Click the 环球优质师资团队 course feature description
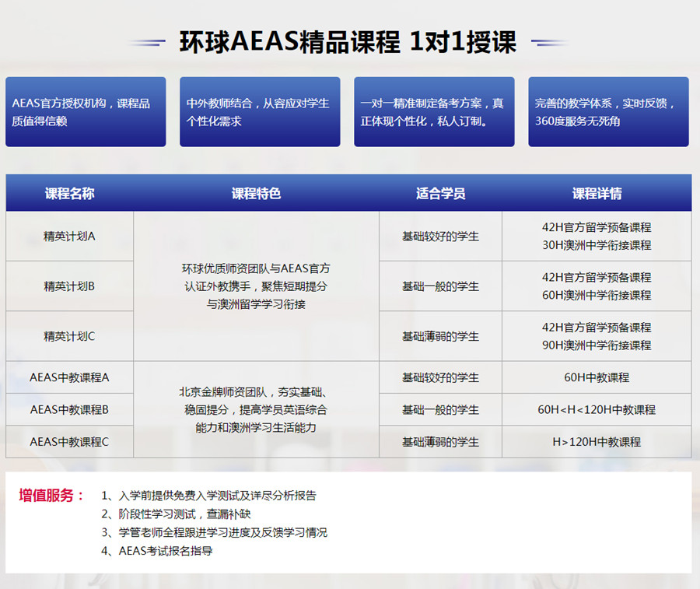Viewport: 700px width, 589px height. coord(256,286)
